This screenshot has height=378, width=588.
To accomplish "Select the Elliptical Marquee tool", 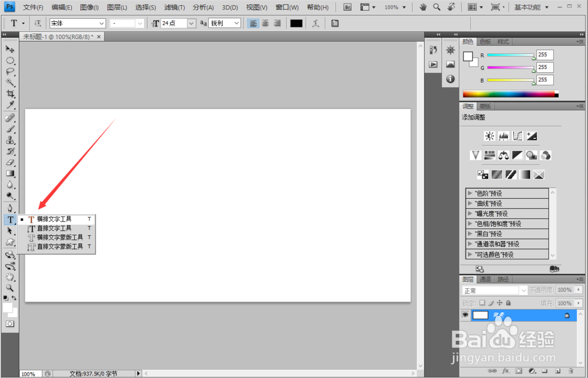I will [10, 61].
